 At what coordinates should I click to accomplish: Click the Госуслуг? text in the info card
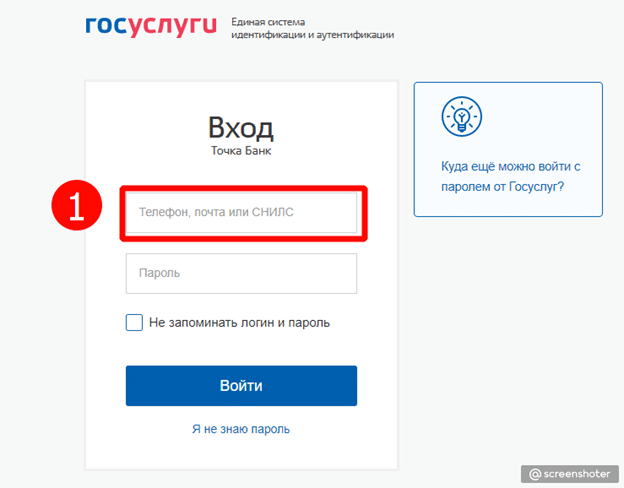536,186
